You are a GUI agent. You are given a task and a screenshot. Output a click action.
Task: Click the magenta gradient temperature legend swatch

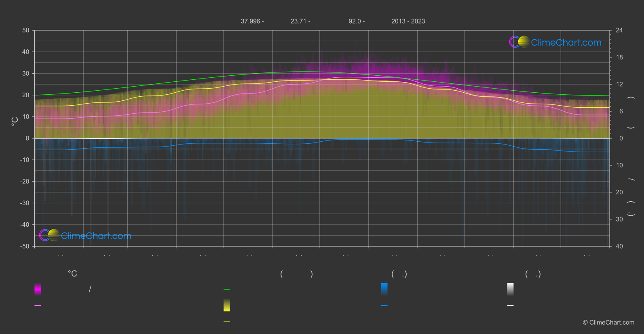click(38, 289)
